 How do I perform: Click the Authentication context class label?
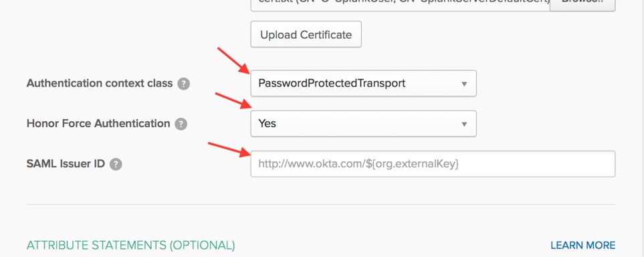point(100,84)
